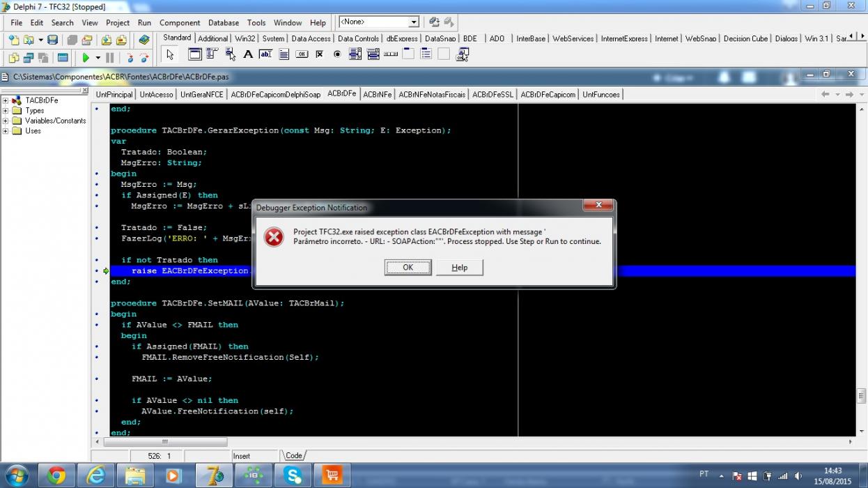The height and width of the screenshot is (488, 868).
Task: Pick the RadioButton component icon
Action: coord(337,54)
